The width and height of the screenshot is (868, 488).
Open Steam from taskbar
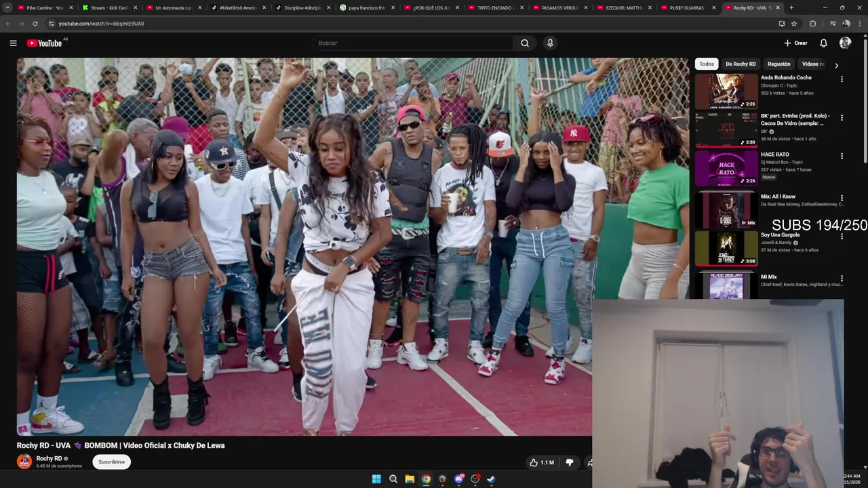[491, 479]
